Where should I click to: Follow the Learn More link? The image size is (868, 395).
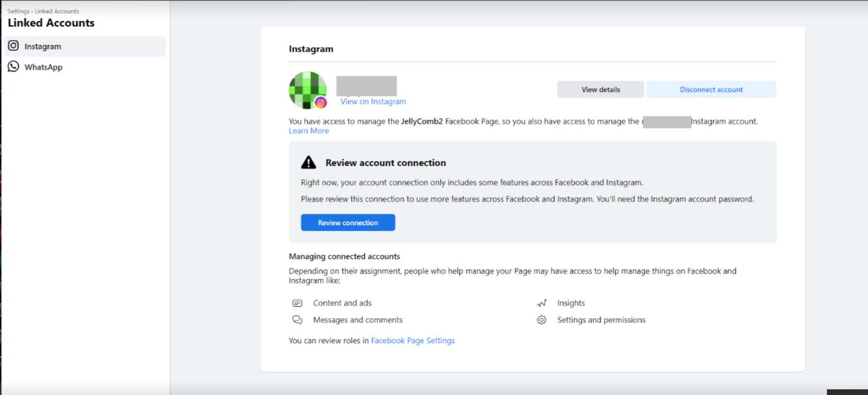(x=309, y=131)
